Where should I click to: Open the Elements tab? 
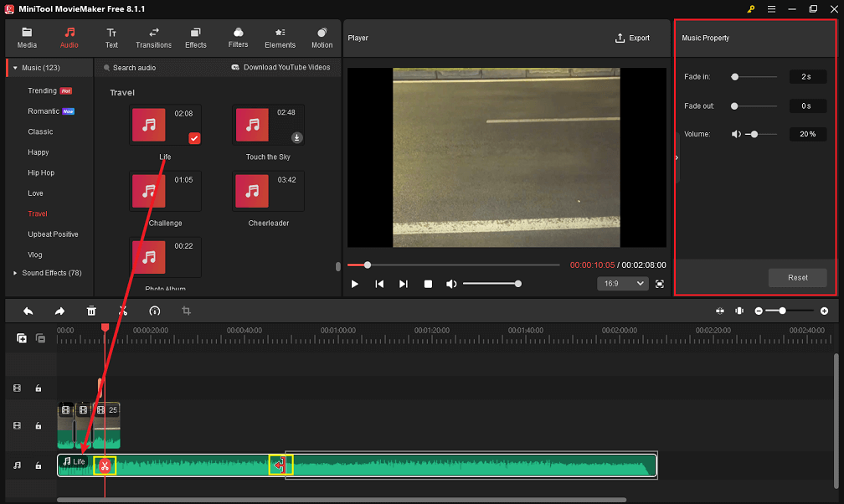(280, 39)
